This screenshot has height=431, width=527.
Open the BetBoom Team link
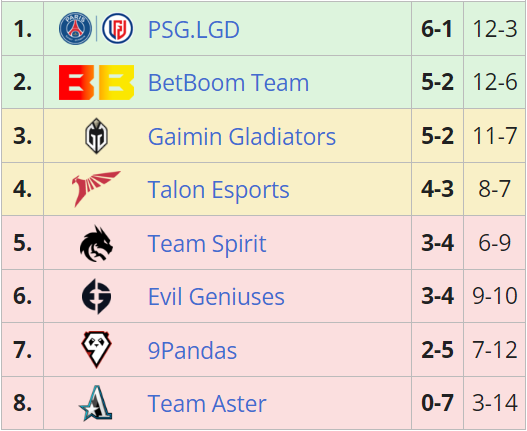click(228, 83)
